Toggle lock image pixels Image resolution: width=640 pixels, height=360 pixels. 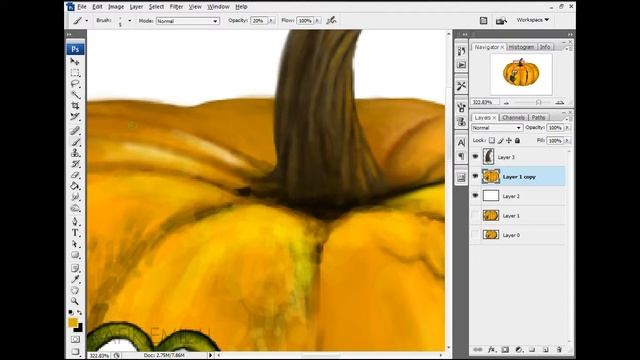point(500,140)
